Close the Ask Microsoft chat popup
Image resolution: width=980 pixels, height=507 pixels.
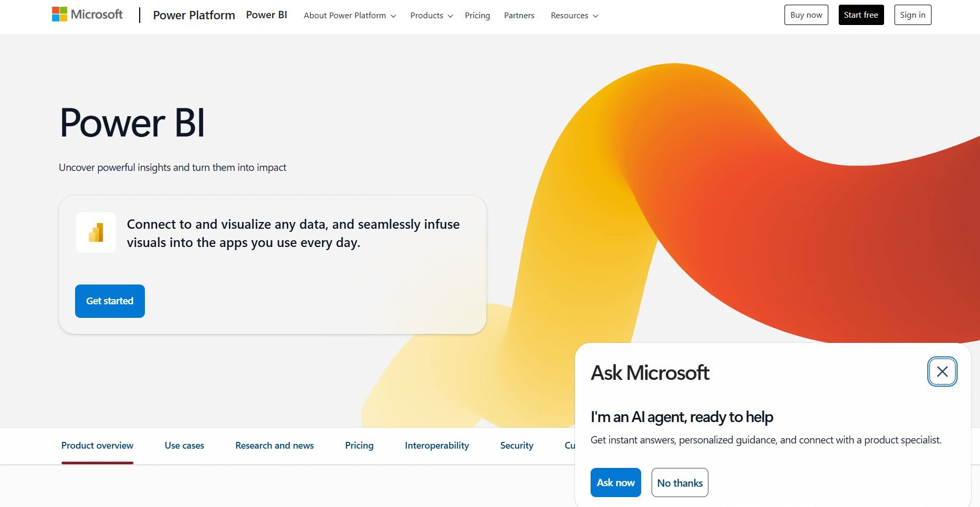pos(942,372)
